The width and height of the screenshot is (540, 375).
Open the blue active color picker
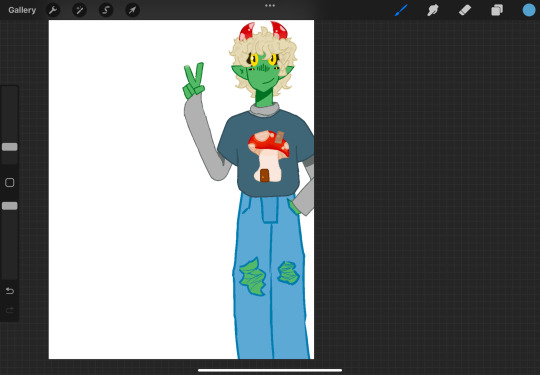point(529,10)
